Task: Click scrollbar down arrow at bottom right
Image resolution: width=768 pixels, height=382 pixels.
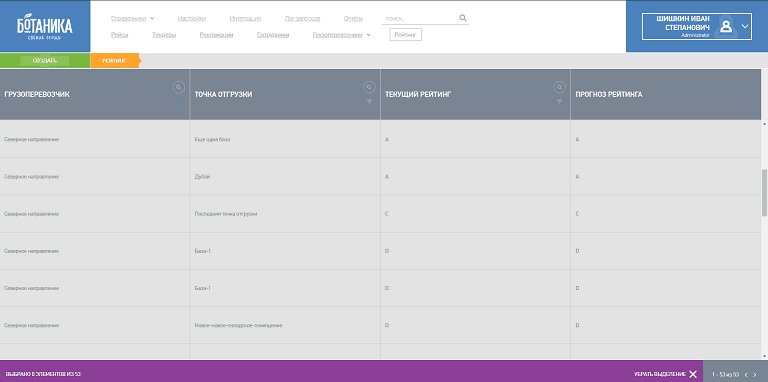Action: (765, 356)
